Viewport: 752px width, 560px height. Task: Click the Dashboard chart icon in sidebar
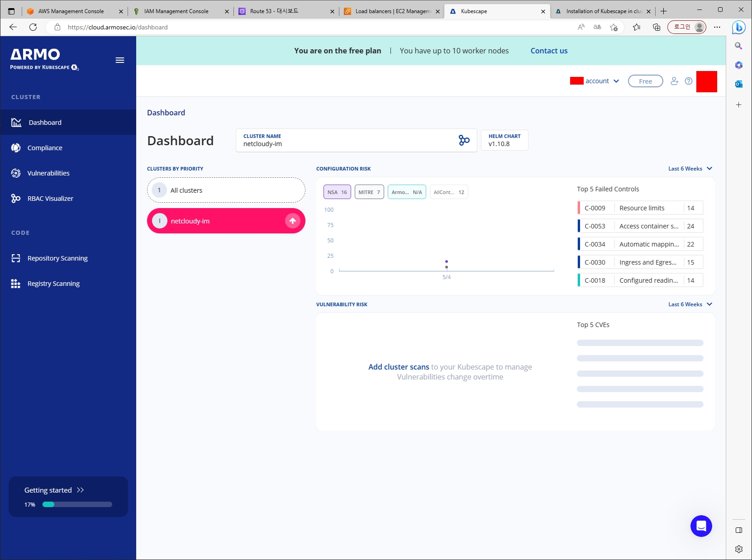(x=16, y=123)
